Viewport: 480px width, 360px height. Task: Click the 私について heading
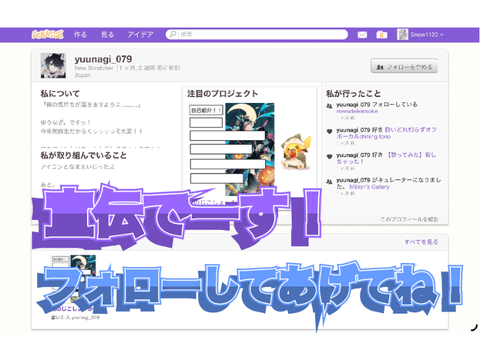(x=60, y=94)
